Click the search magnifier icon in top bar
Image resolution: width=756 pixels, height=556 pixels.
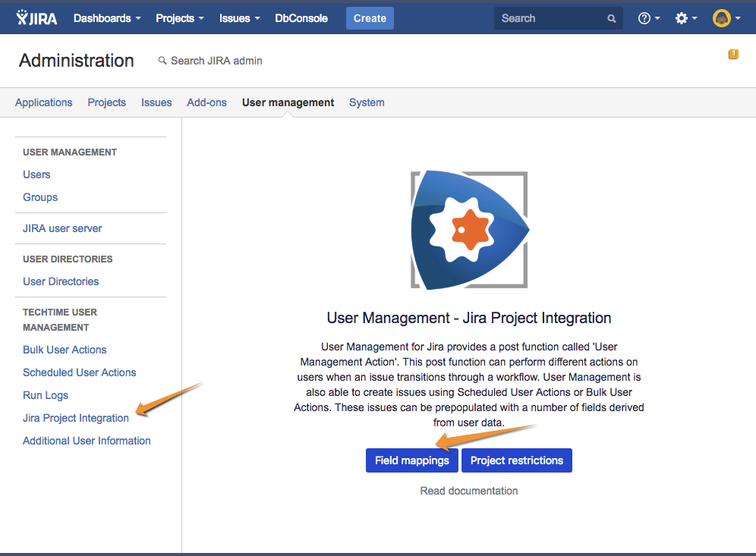(611, 19)
